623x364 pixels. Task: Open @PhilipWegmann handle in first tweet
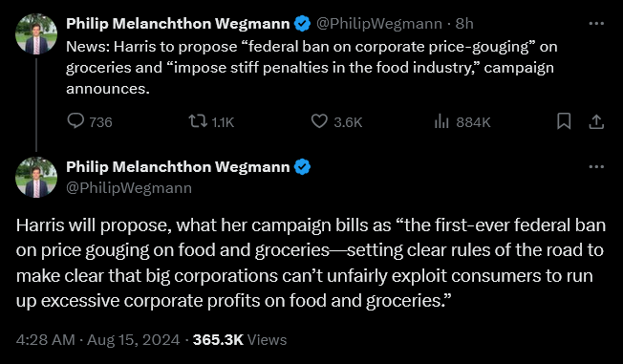[x=379, y=24]
